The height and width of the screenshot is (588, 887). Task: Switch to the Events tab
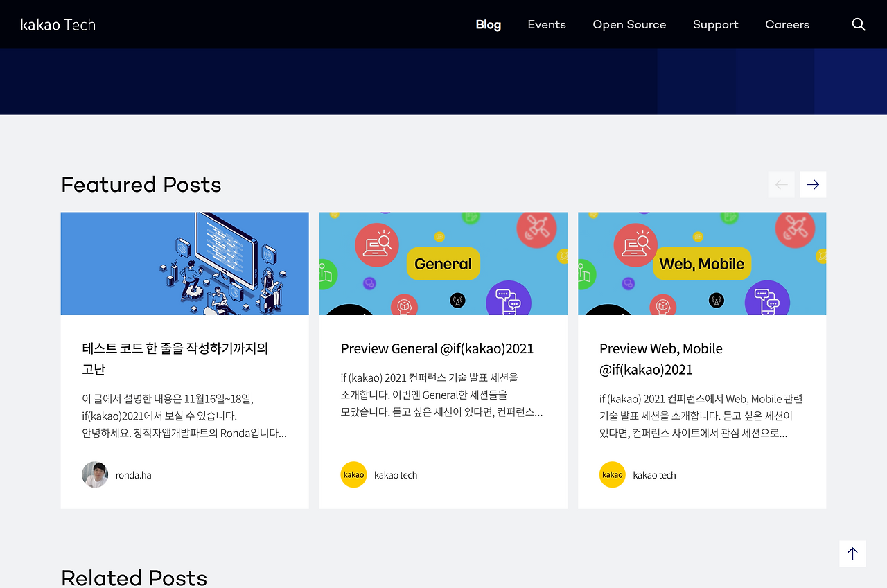547,24
